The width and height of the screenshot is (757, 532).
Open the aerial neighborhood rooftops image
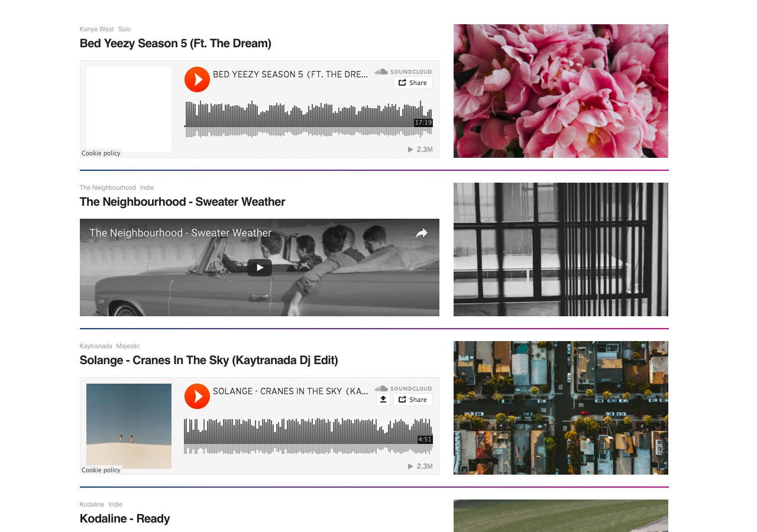561,408
